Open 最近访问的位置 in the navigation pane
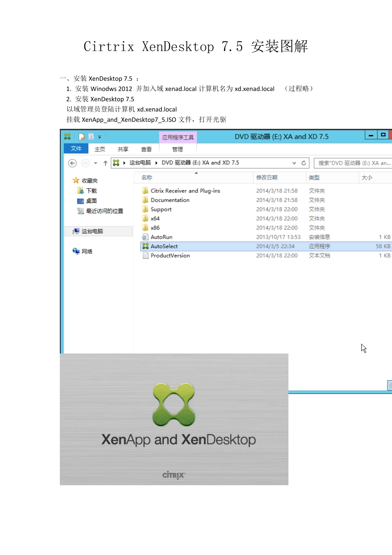This screenshot has height=555, width=392. [x=104, y=211]
